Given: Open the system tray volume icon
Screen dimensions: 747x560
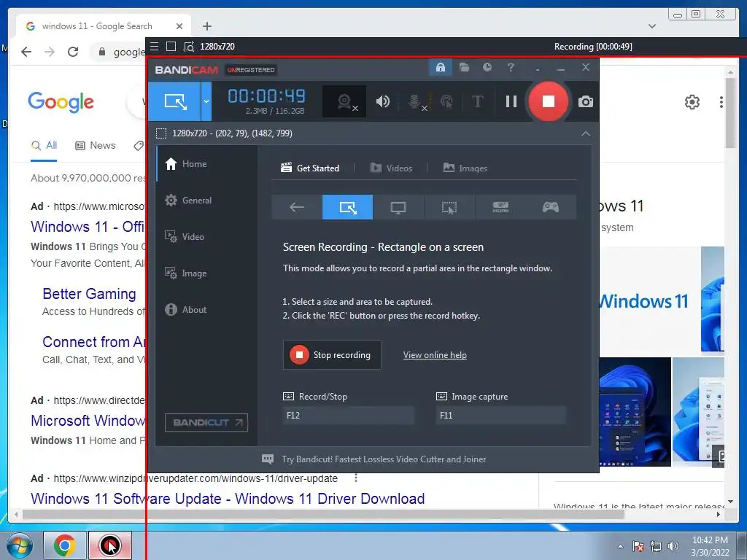Looking at the screenshot, I should coord(673,546).
